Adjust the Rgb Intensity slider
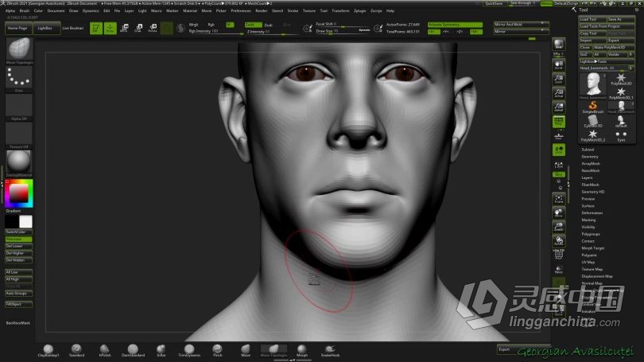The image size is (644, 362). point(215,32)
